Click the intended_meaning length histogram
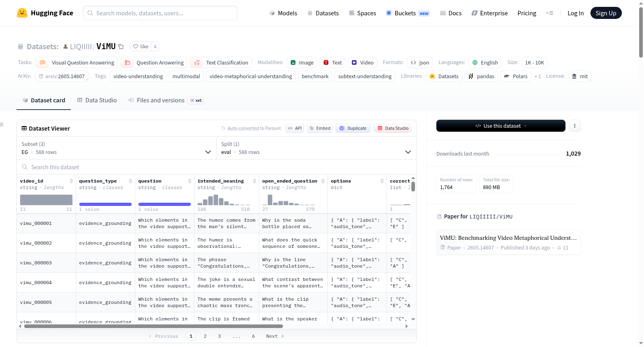The image size is (644, 347). pos(223,199)
